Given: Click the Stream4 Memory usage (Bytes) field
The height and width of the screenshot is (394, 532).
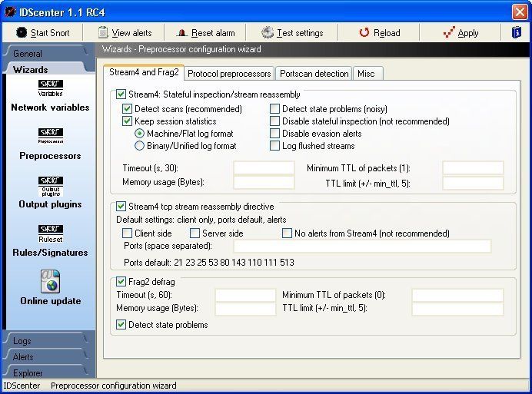Looking at the screenshot, I should click(264, 182).
